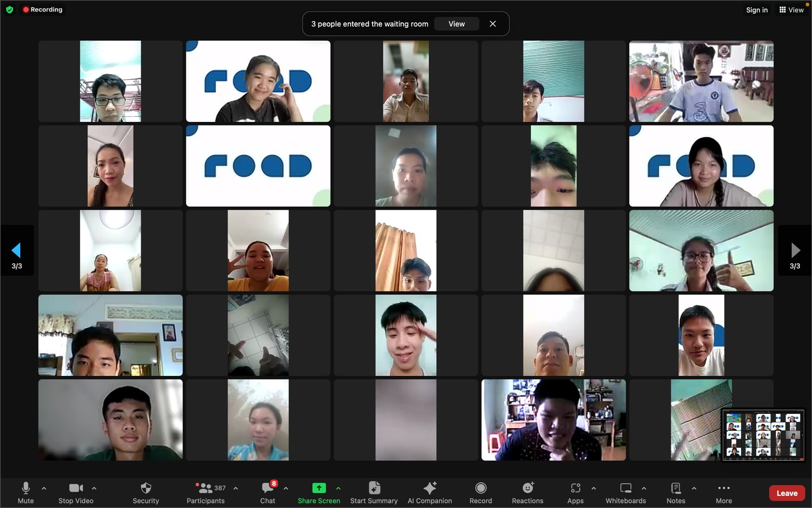The image size is (812, 508).
Task: Expand Share Screen options arrow
Action: click(x=339, y=488)
